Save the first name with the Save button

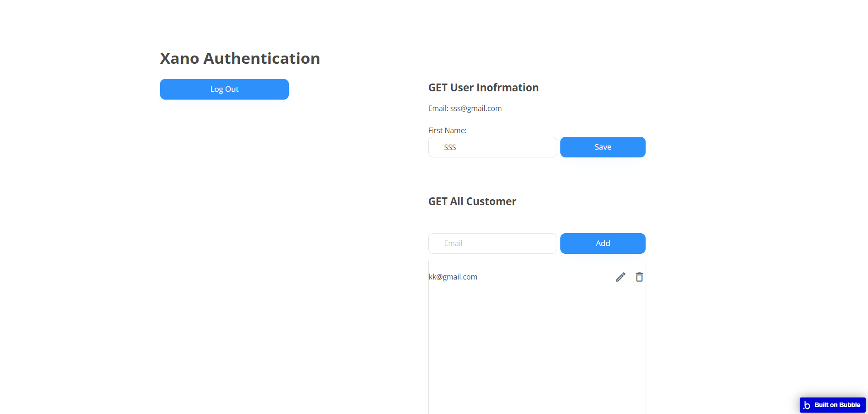pyautogui.click(x=603, y=147)
